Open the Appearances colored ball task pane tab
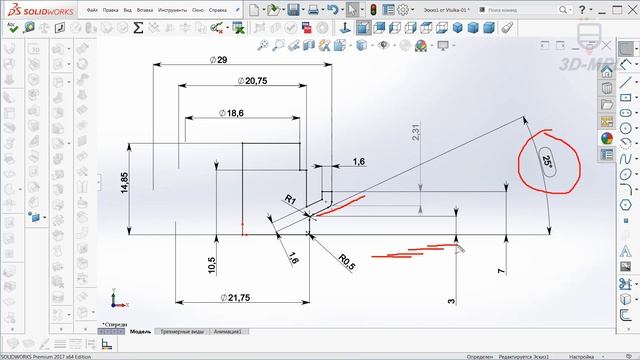Screen dimensions: 640x360 point(607,138)
